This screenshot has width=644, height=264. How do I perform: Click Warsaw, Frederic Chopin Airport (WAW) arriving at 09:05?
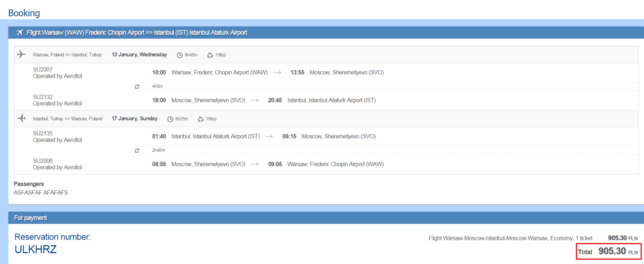click(336, 164)
